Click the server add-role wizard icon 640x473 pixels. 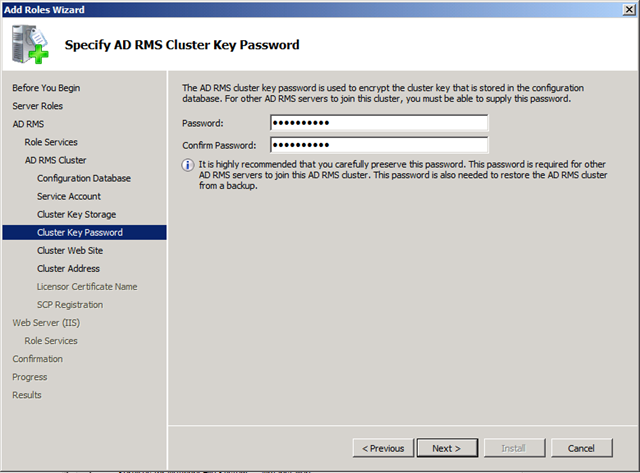(x=30, y=44)
